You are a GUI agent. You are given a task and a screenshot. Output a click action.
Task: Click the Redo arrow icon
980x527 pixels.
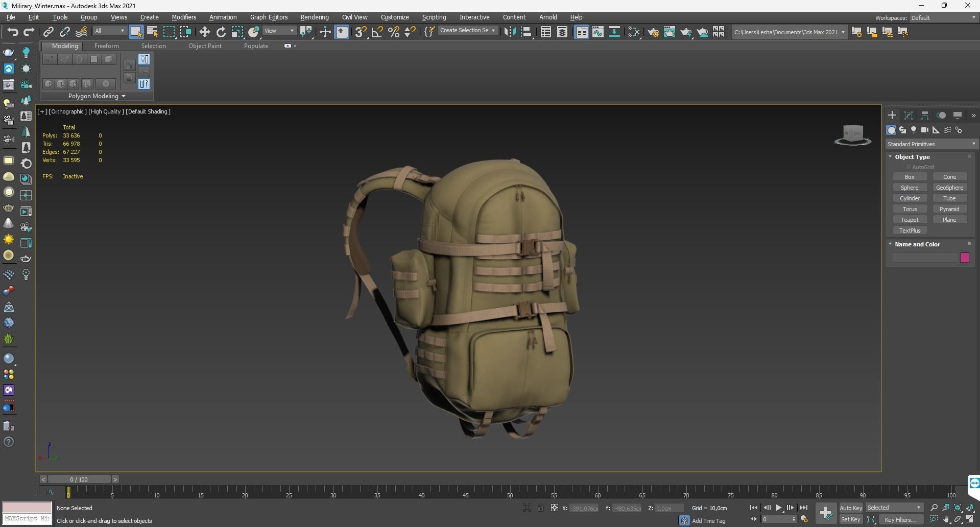point(29,32)
